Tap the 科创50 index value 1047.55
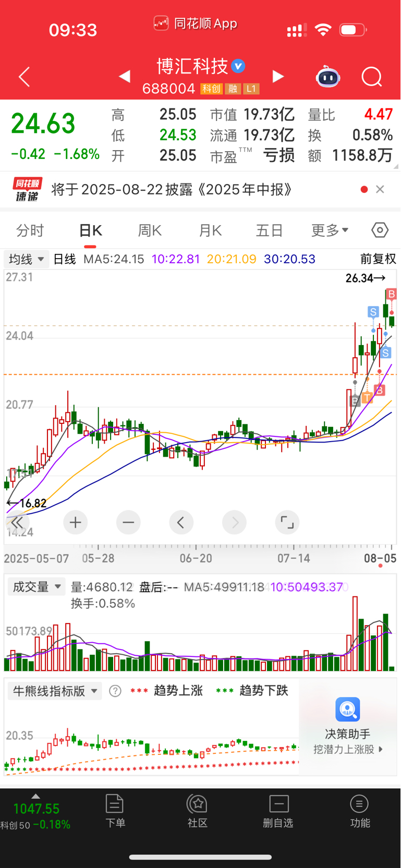 click(x=37, y=809)
